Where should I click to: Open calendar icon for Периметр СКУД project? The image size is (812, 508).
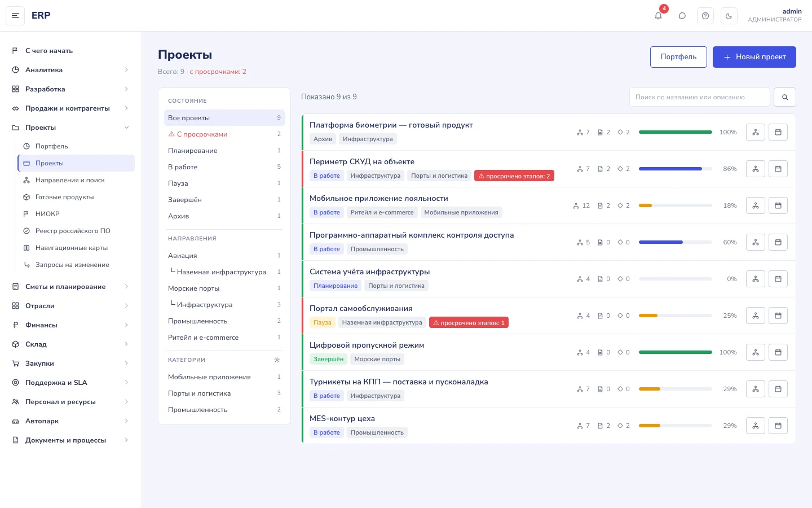tap(778, 169)
